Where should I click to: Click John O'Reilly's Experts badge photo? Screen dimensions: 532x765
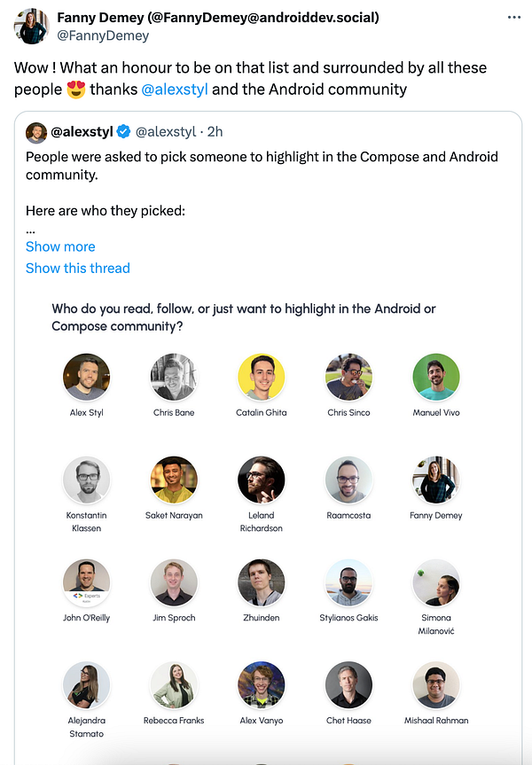click(x=87, y=582)
